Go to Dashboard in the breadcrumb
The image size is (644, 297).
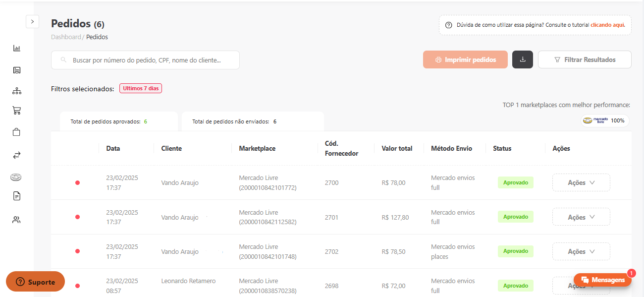coord(66,37)
